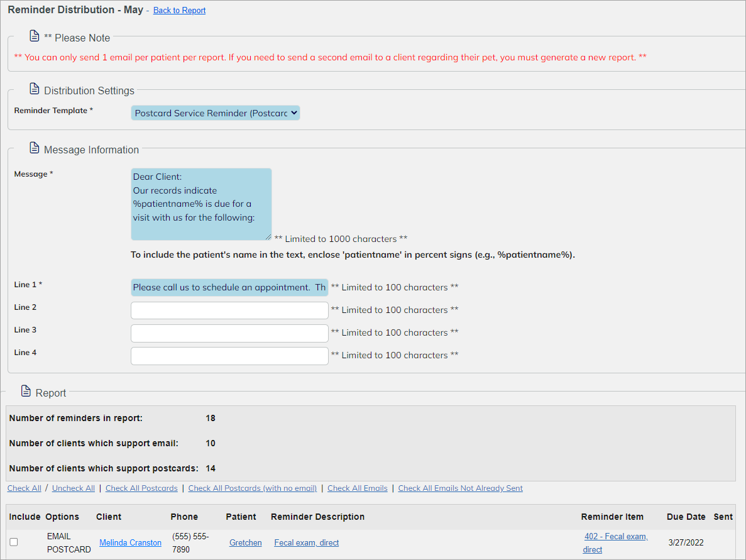Click the Uncheck All link

point(74,488)
